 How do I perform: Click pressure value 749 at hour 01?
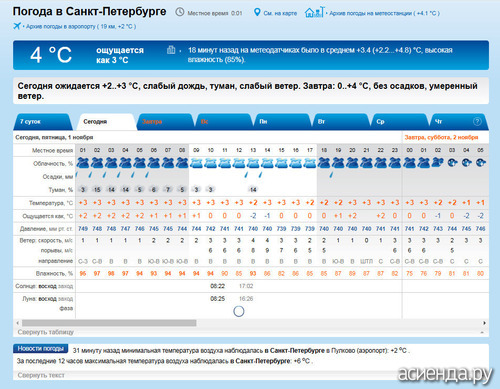tap(83, 229)
